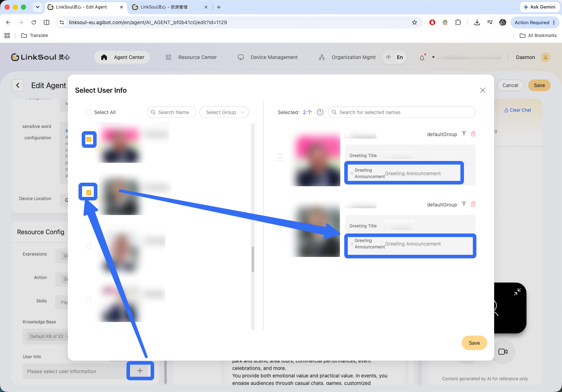Image resolution: width=562 pixels, height=392 pixels.
Task: Save the user selection in the dialog
Action: tap(474, 343)
